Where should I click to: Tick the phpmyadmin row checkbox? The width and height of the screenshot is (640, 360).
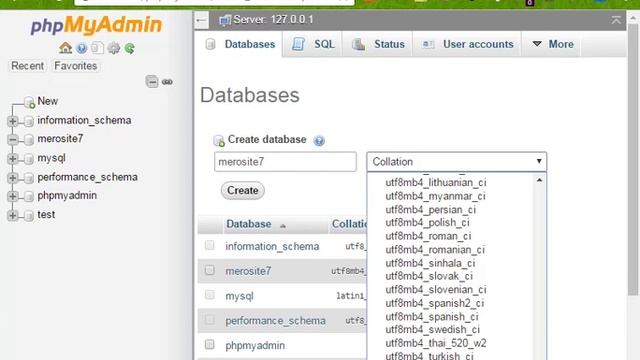click(209, 344)
